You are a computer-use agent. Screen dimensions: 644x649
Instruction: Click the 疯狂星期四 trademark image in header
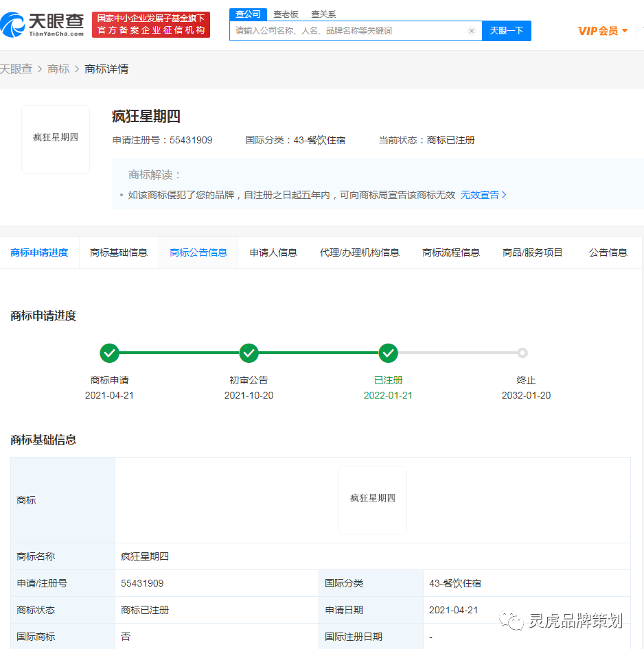[56, 139]
